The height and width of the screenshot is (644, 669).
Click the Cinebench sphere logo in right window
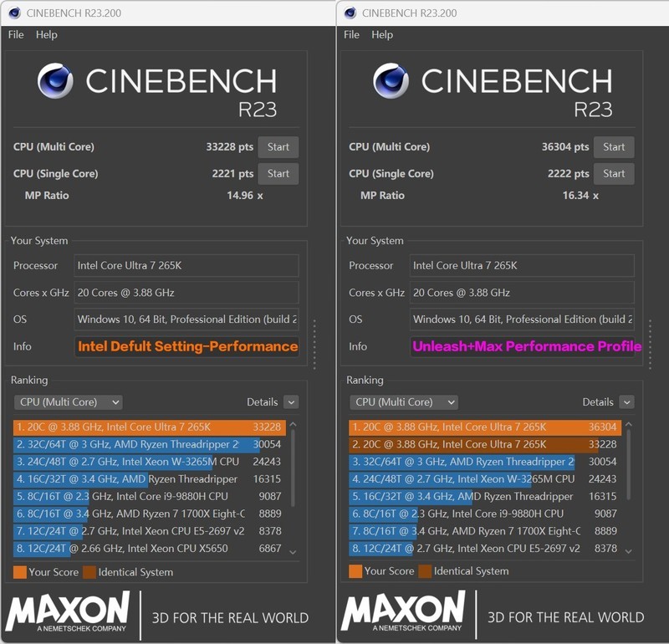pyautogui.click(x=391, y=81)
